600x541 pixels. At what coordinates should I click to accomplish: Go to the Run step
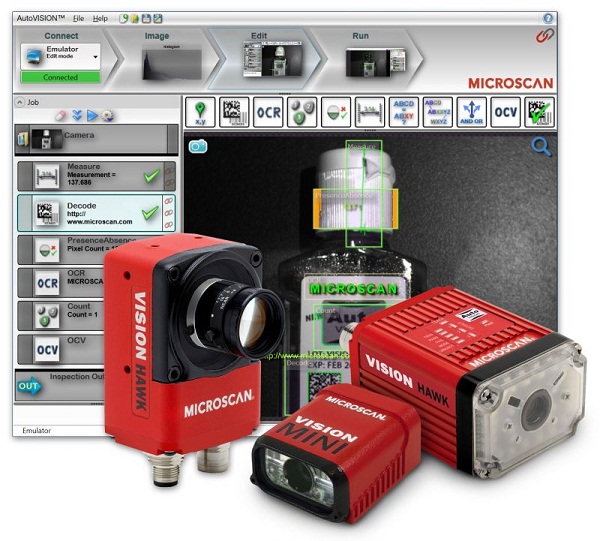pos(360,36)
